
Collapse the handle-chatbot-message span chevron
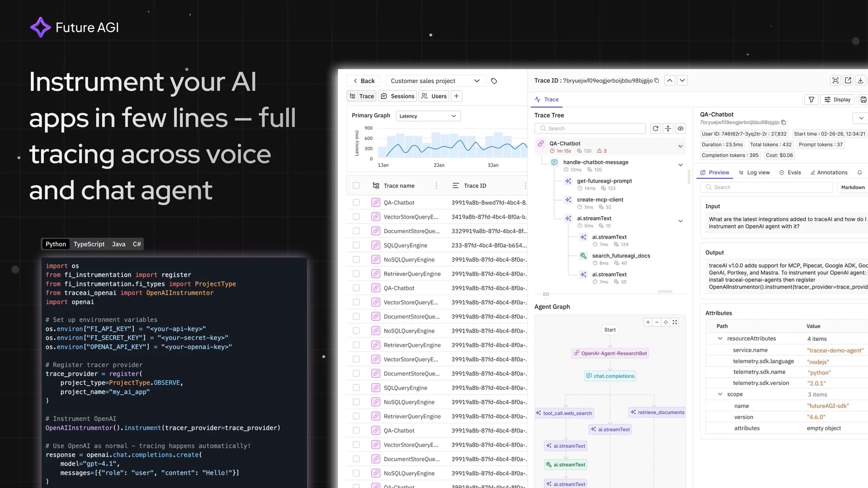click(680, 165)
